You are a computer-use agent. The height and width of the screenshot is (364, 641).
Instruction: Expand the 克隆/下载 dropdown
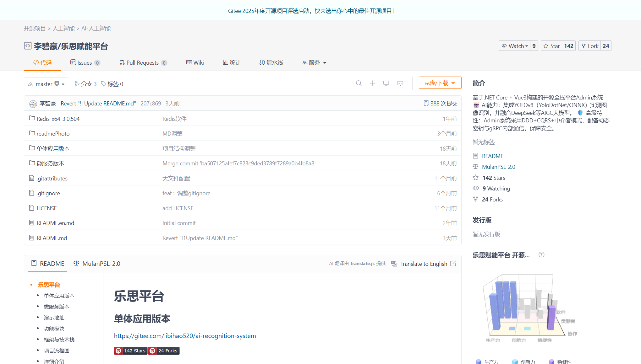tap(440, 83)
